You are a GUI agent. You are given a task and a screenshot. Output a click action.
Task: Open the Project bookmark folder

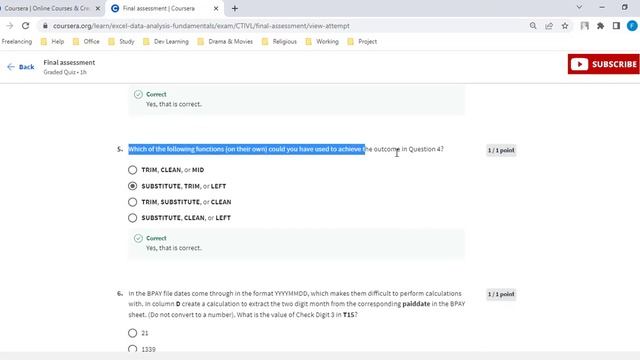point(362,42)
